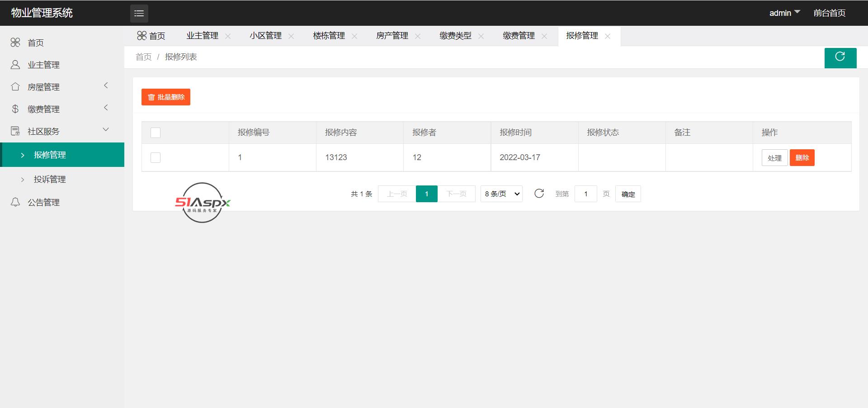This screenshot has height=408, width=868.
Task: Click the hamburger menu toggle icon
Action: pyautogui.click(x=139, y=14)
